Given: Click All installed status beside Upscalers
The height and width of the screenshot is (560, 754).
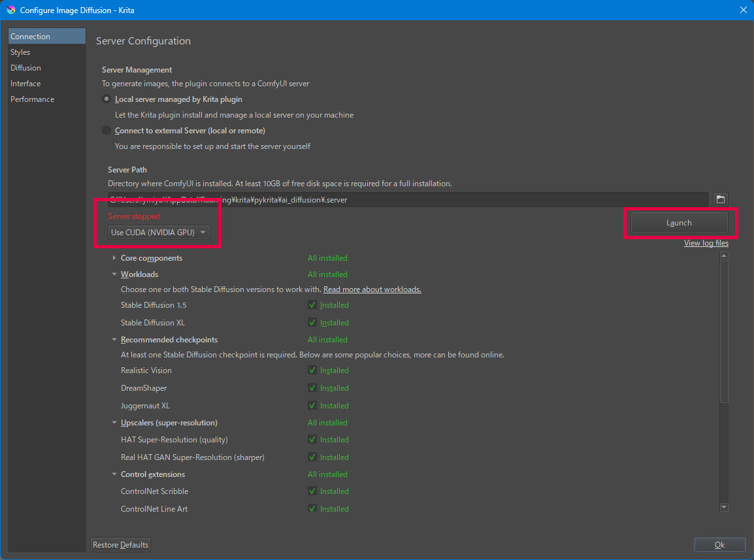Looking at the screenshot, I should pyautogui.click(x=327, y=422).
